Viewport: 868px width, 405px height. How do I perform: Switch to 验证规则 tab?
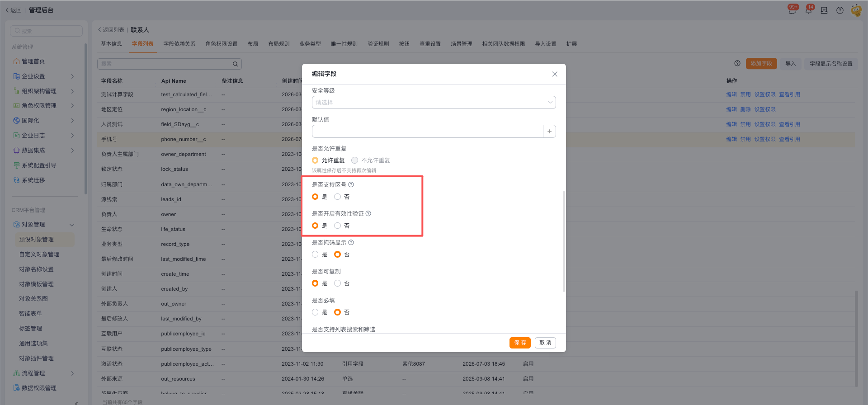pyautogui.click(x=378, y=44)
